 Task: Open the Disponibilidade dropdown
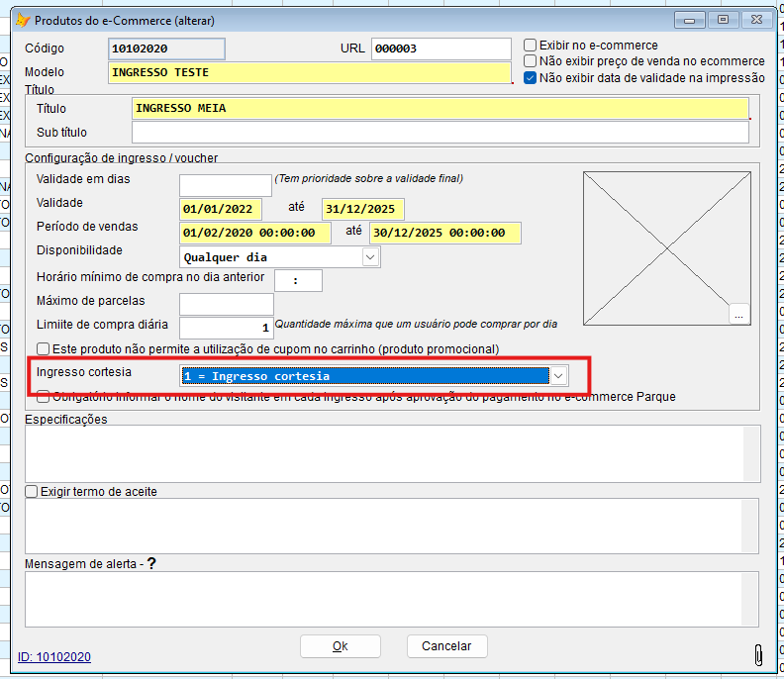pyautogui.click(x=370, y=257)
